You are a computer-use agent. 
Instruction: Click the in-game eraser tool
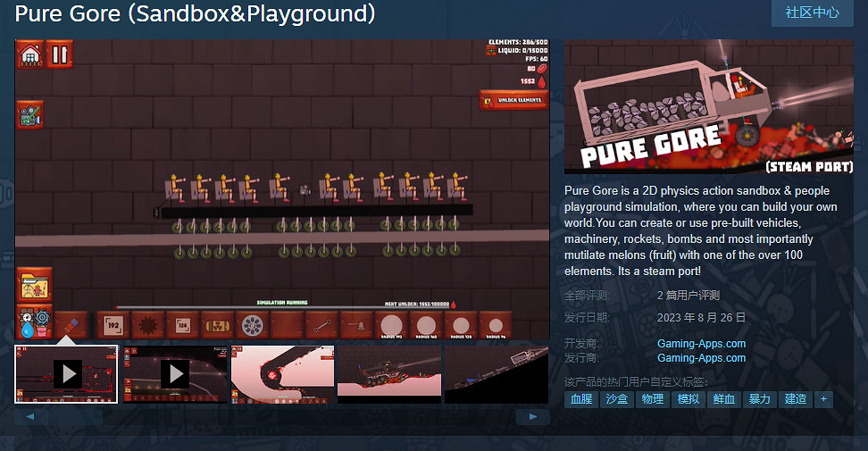[71, 325]
